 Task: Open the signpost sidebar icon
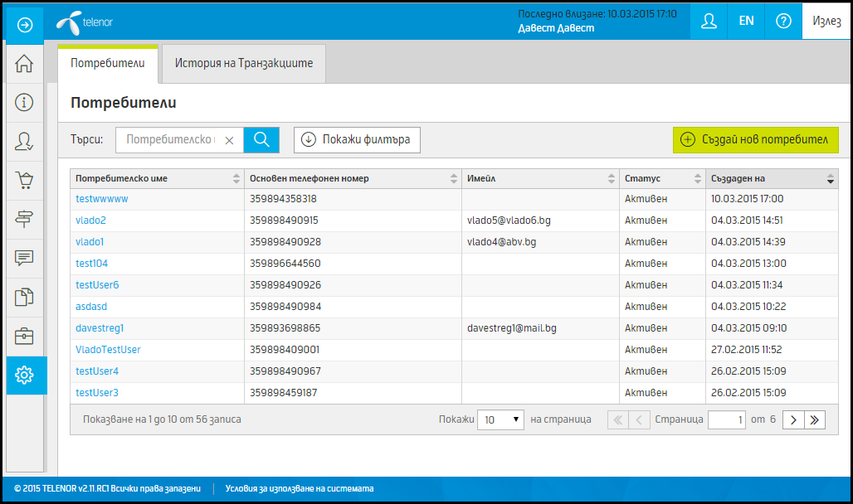point(24,219)
